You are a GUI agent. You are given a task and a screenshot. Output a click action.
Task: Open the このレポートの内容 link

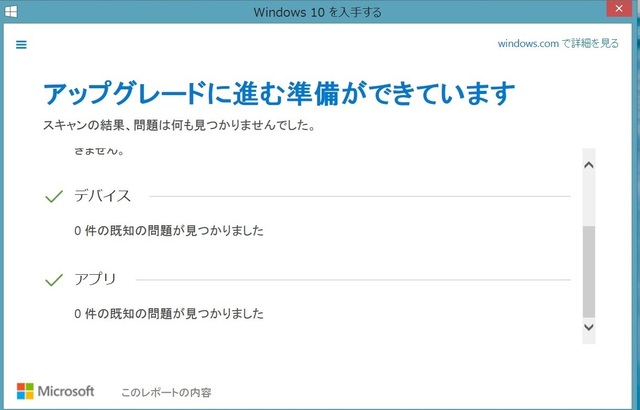[x=166, y=392]
